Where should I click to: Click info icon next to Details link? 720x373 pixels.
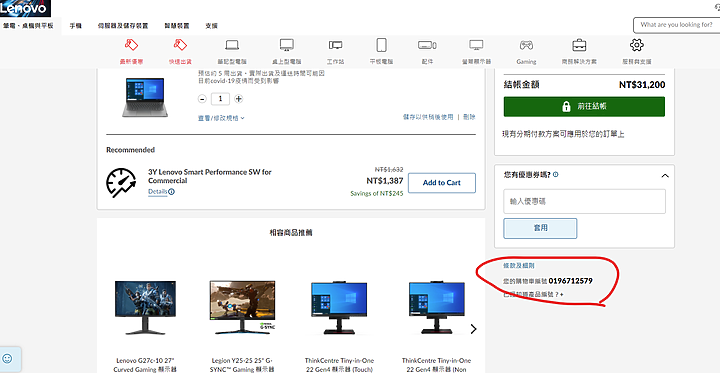tap(171, 192)
